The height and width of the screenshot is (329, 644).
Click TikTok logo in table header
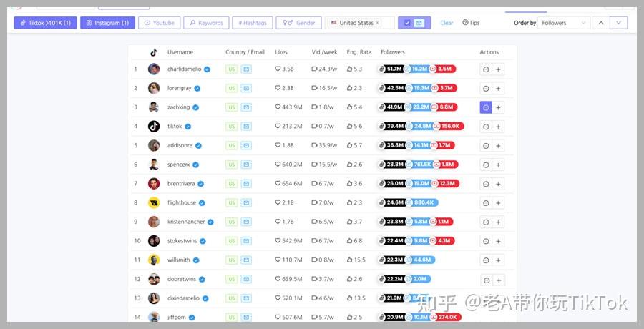coord(154,52)
